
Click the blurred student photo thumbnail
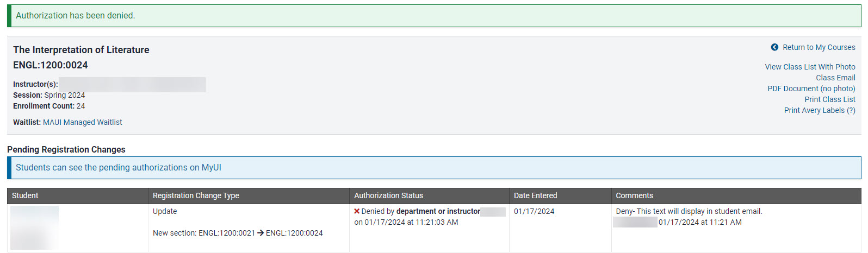pyautogui.click(x=34, y=227)
